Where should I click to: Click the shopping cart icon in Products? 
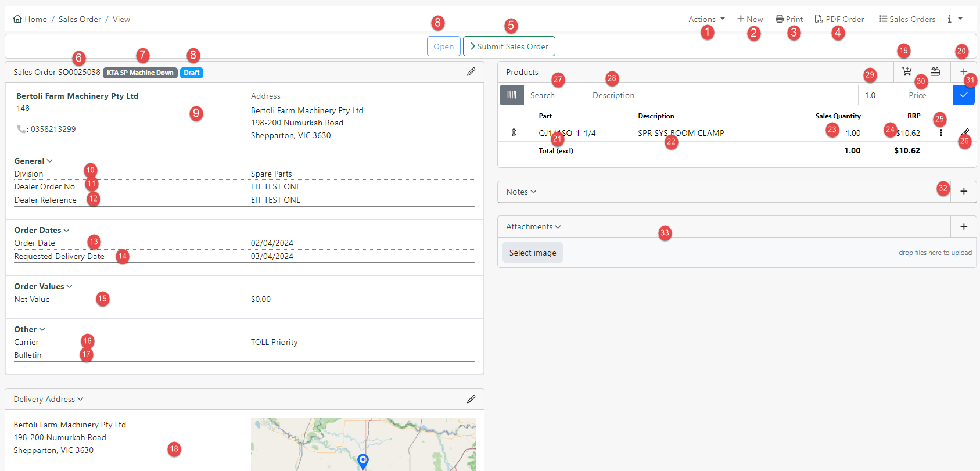coord(907,72)
